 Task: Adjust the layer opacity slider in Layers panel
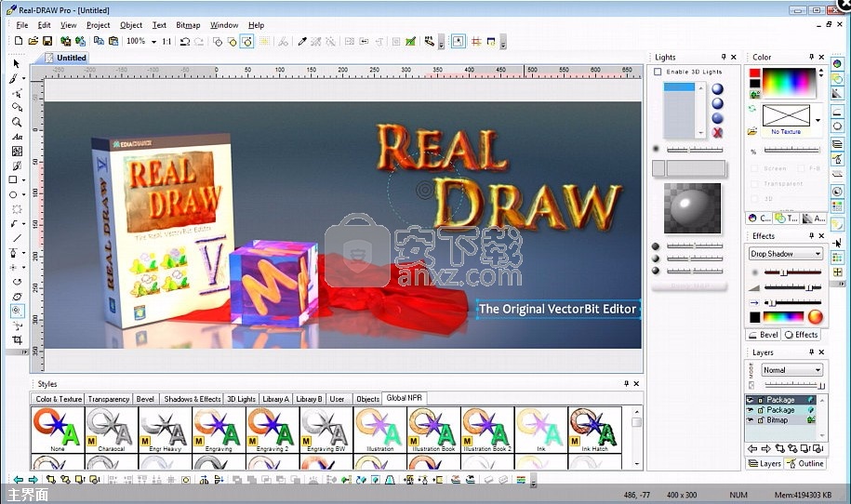tap(794, 385)
